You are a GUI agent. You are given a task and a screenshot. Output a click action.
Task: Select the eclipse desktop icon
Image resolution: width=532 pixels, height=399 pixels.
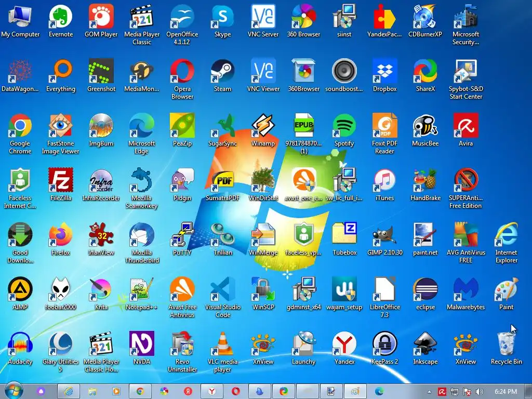tap(425, 294)
